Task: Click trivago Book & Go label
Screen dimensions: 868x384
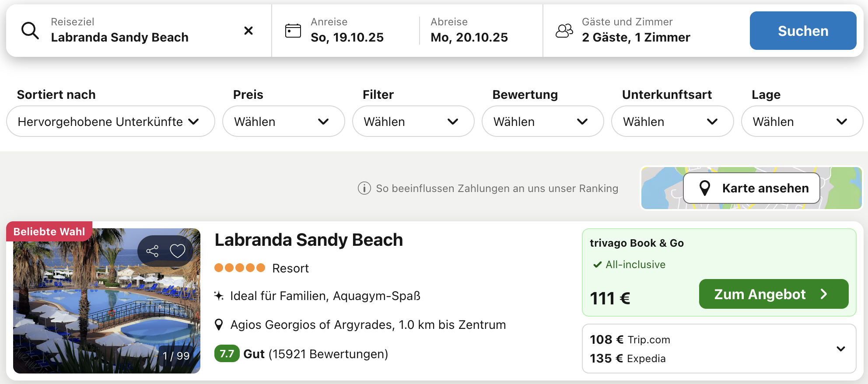Action: tap(637, 243)
